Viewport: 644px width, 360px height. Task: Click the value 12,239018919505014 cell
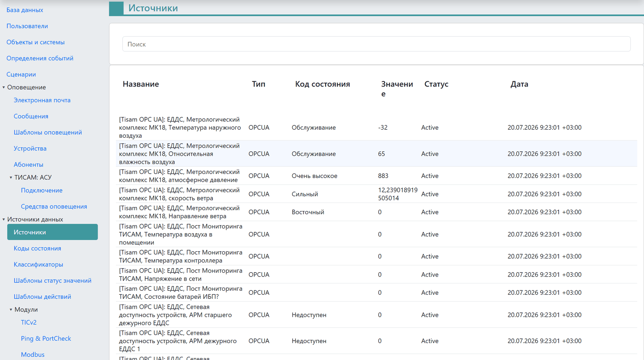398,194
